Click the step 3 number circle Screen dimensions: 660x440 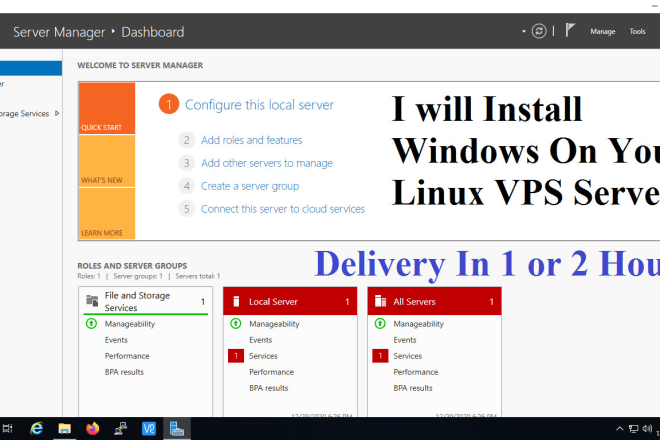tap(186, 163)
